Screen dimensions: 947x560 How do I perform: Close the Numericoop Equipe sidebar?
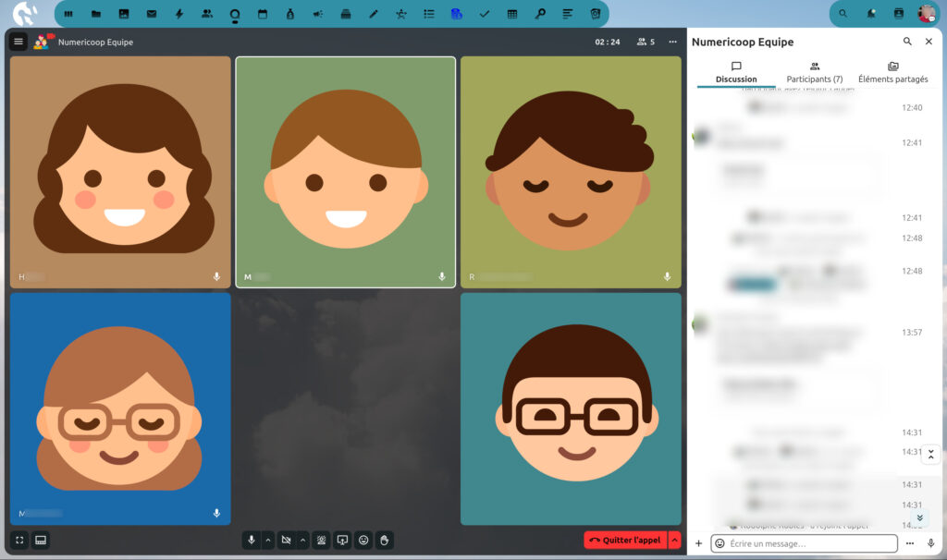(x=929, y=42)
